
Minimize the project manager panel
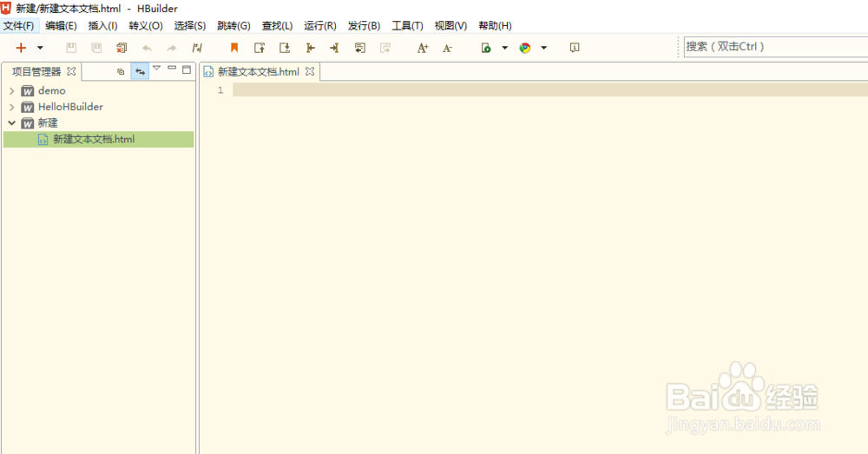172,68
